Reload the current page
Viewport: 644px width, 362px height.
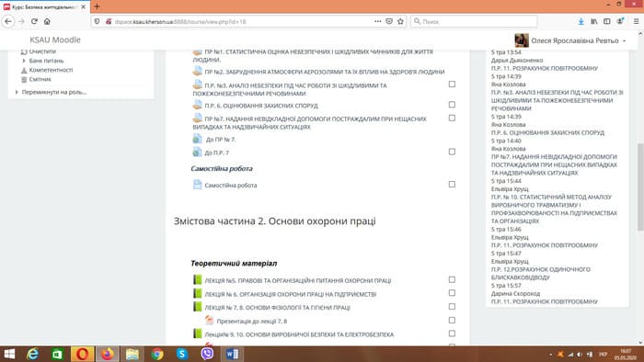point(34,21)
